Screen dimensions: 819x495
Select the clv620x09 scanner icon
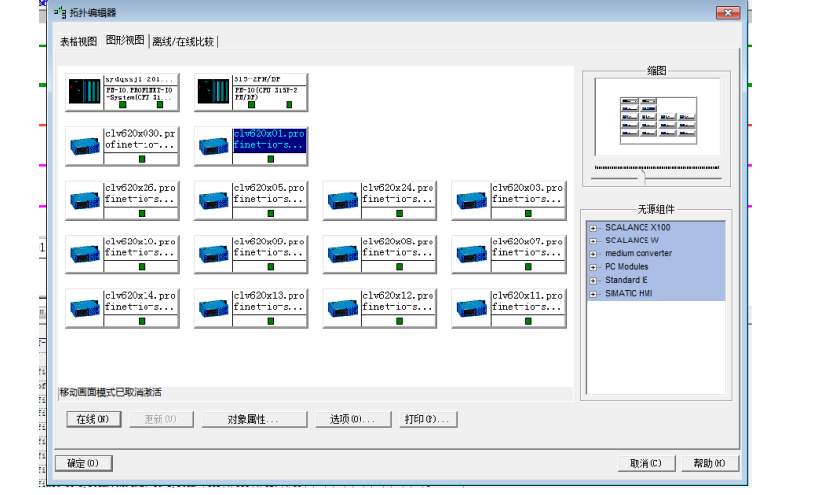[x=214, y=254]
